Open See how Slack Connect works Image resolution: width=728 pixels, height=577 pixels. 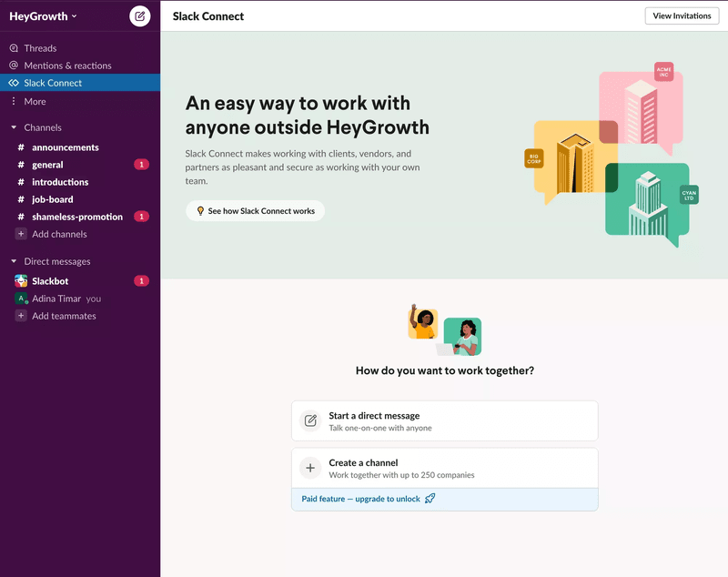click(x=256, y=210)
